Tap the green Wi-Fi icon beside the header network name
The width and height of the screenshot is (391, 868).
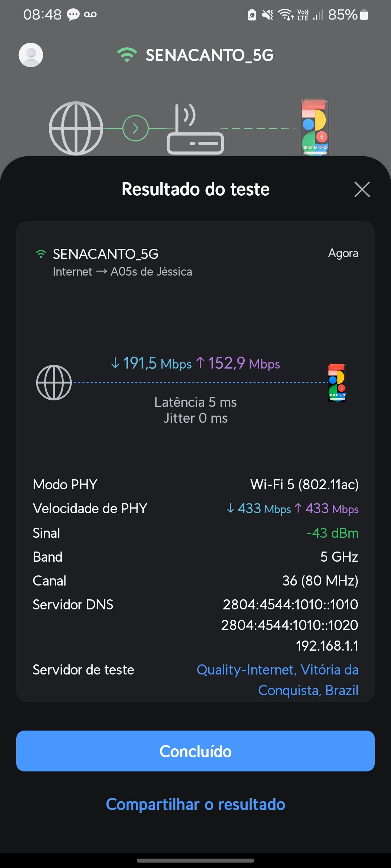pos(127,55)
